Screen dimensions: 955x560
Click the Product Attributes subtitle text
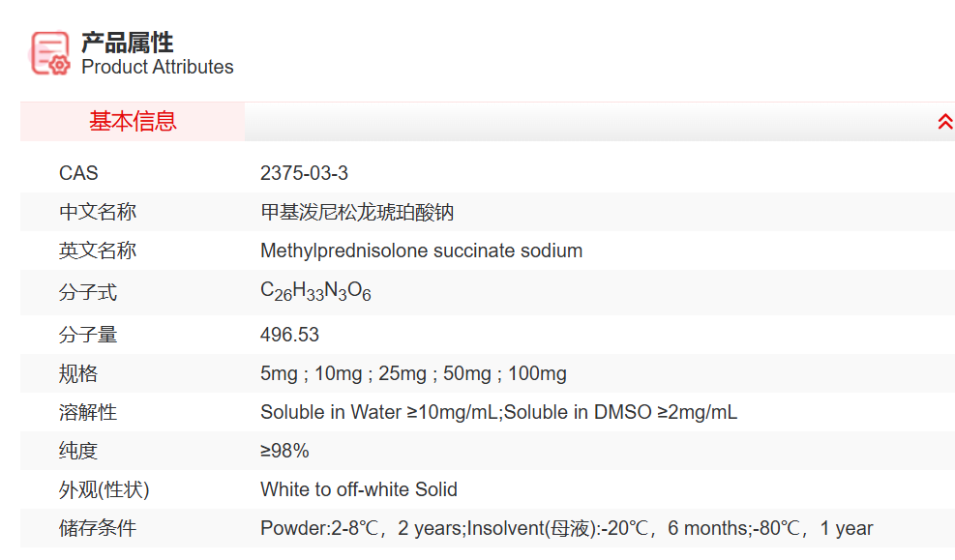click(x=158, y=68)
